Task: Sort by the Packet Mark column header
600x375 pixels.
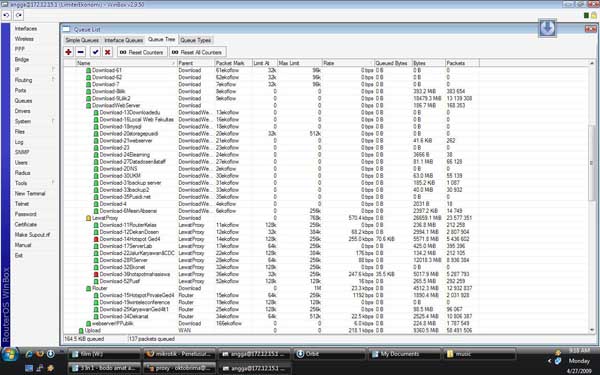Action: tap(233, 63)
